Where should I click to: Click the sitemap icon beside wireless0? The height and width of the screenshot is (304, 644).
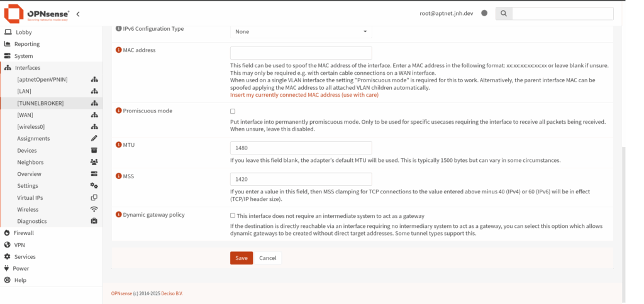click(94, 127)
